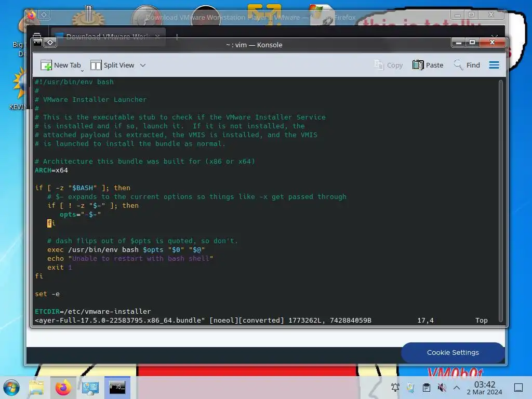Open the Konsole hamburger menu
532x399 pixels.
click(x=494, y=65)
